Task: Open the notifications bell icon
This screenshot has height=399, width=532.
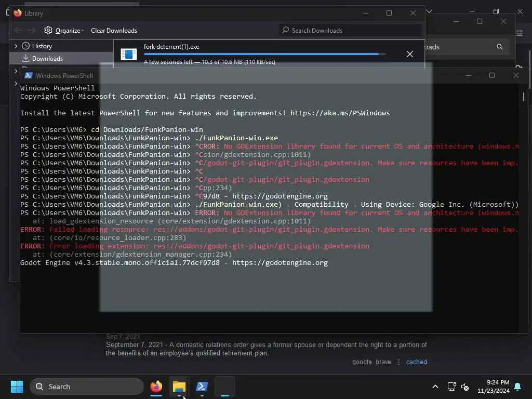Action: [x=517, y=387]
